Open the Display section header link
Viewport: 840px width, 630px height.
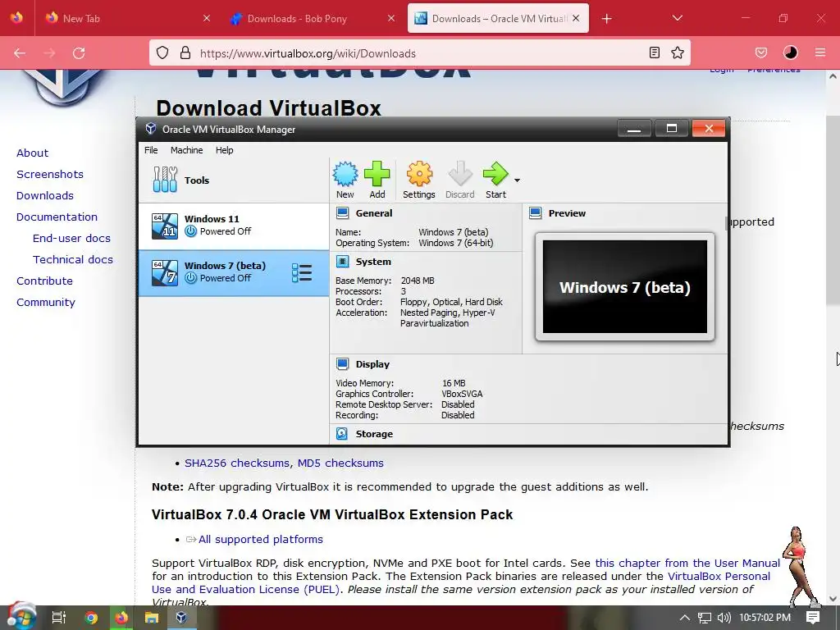373,364
